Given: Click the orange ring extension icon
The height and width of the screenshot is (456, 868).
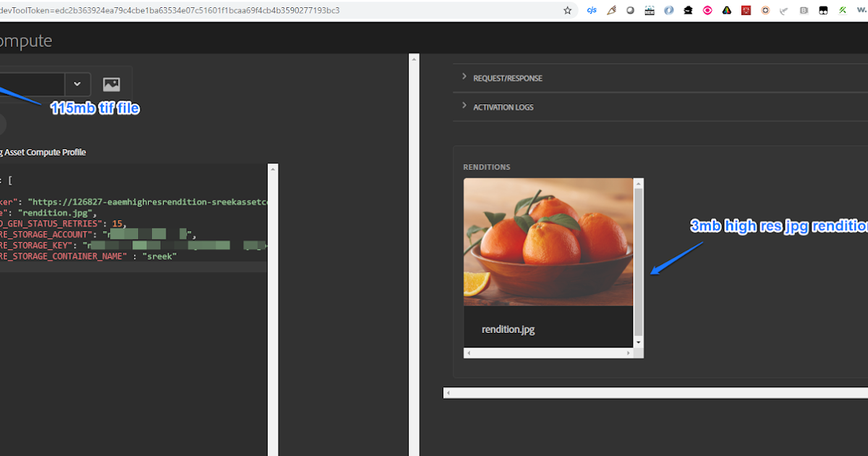Looking at the screenshot, I should point(765,10).
